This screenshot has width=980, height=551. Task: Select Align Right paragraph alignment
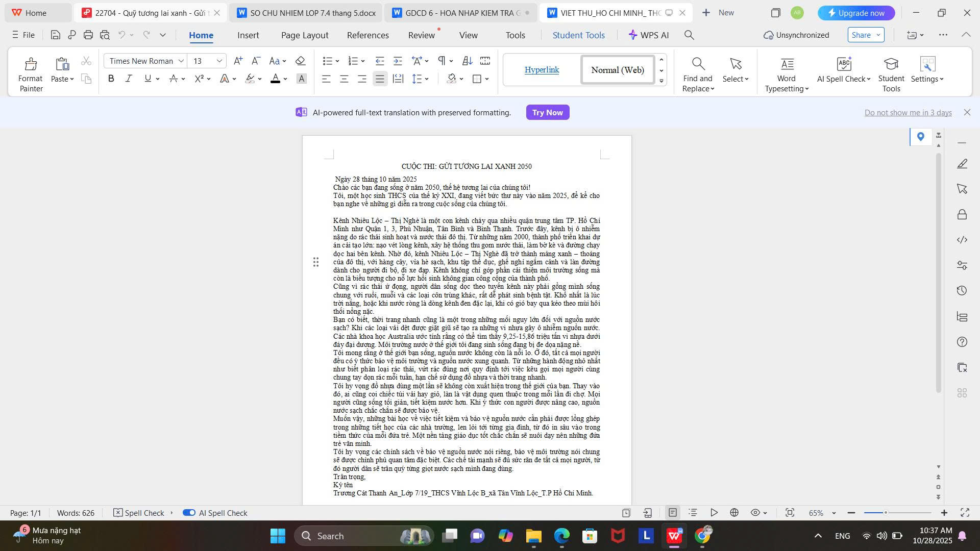coord(362,79)
